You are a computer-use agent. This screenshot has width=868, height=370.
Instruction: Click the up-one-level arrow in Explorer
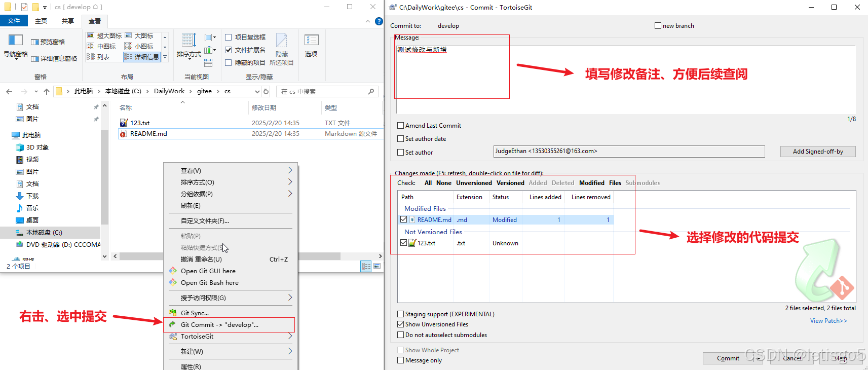pos(47,91)
